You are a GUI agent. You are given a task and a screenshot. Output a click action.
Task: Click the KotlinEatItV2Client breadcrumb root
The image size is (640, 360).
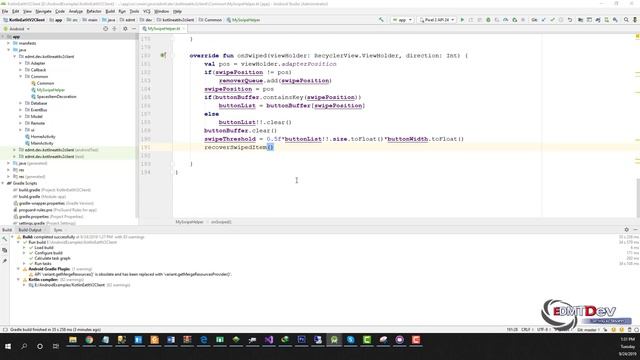point(27,20)
